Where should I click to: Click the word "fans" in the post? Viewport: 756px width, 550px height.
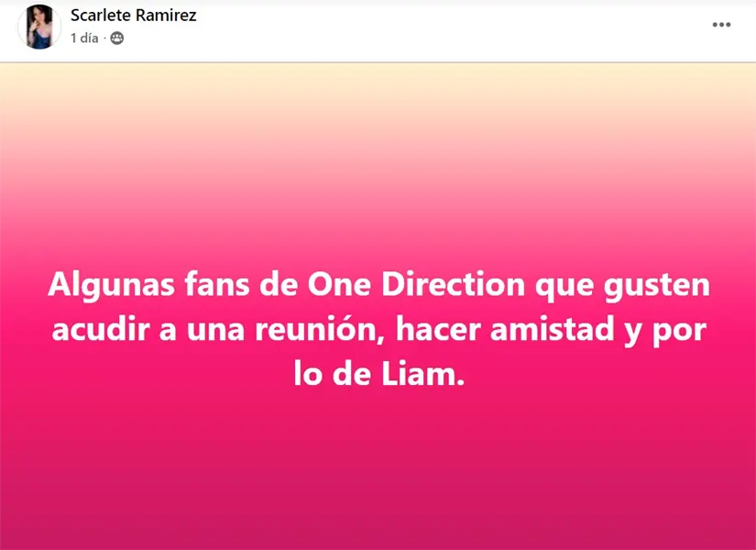pyautogui.click(x=217, y=285)
